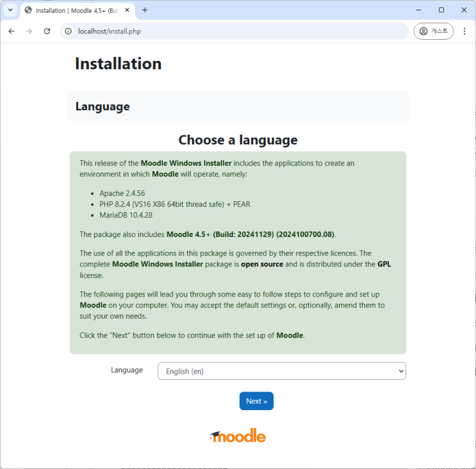Screen dimensions: 476x469
Task: Reload the install page
Action: pos(47,31)
